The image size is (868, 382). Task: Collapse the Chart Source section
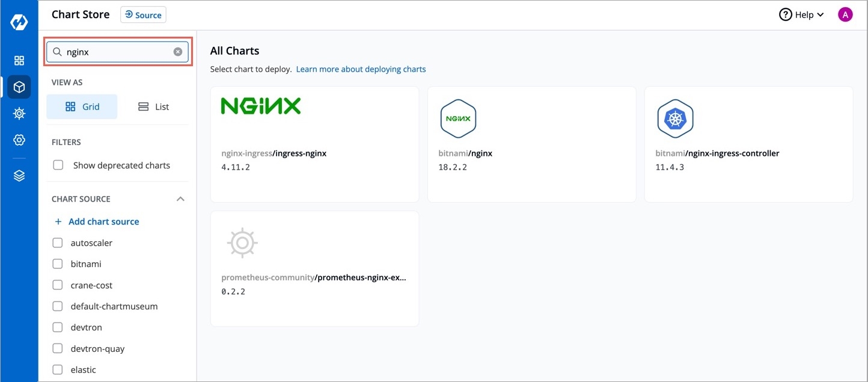(x=180, y=199)
